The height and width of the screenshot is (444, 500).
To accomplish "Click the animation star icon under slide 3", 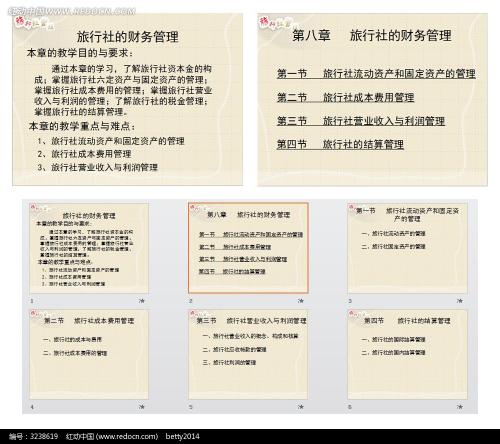I will tap(460, 301).
